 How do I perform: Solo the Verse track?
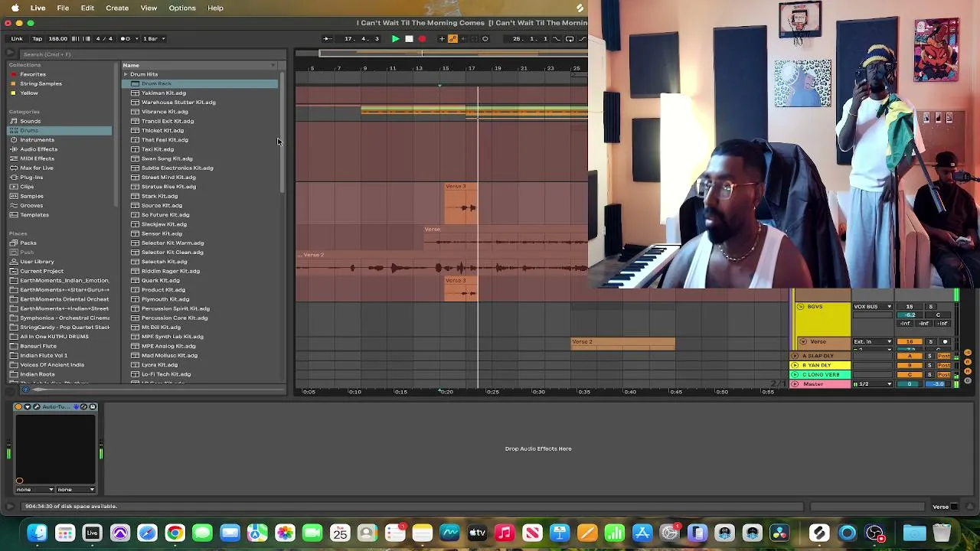point(931,341)
